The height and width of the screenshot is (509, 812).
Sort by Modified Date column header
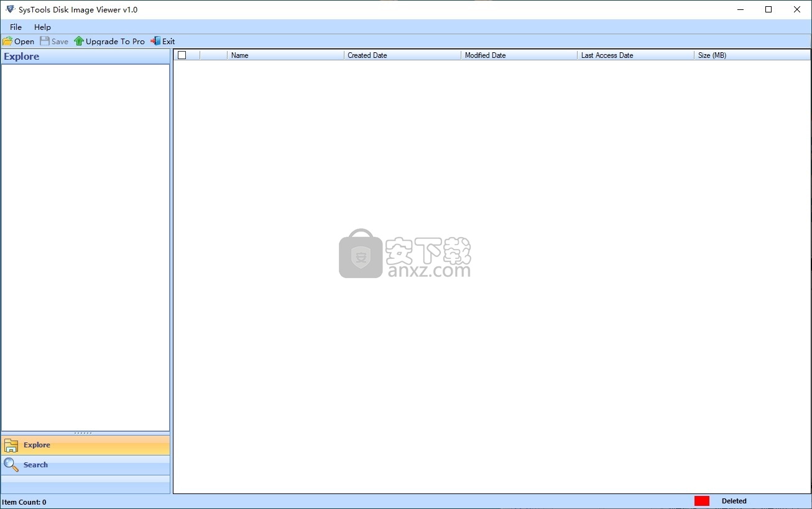(519, 55)
